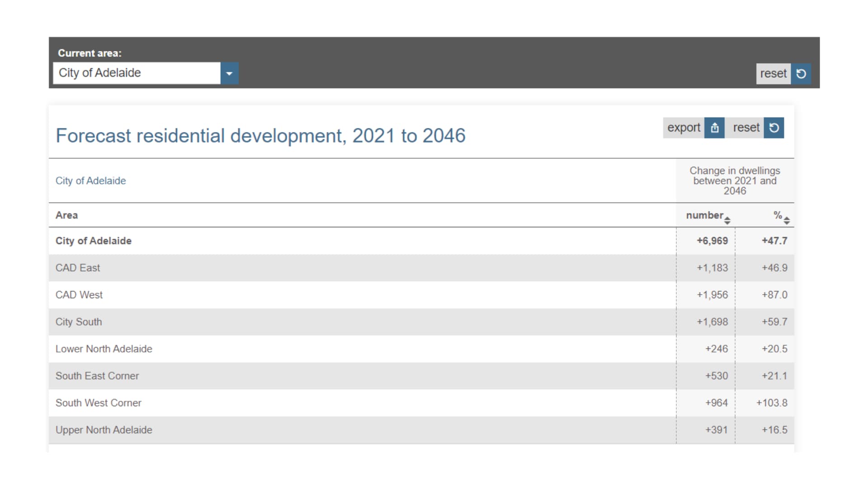Click the refresh icon next to the table reset
The width and height of the screenshot is (868, 488).
(774, 128)
